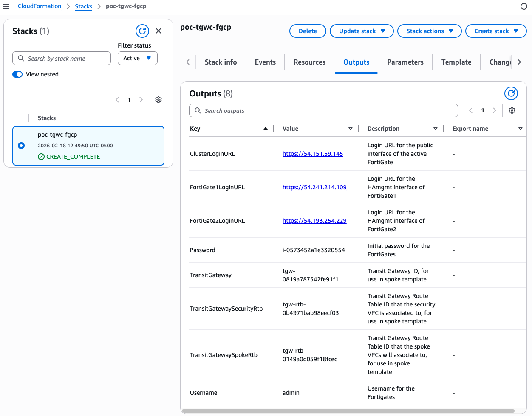Viewport: 532px width, 416px height.
Task: Click the Delete button
Action: 308,31
